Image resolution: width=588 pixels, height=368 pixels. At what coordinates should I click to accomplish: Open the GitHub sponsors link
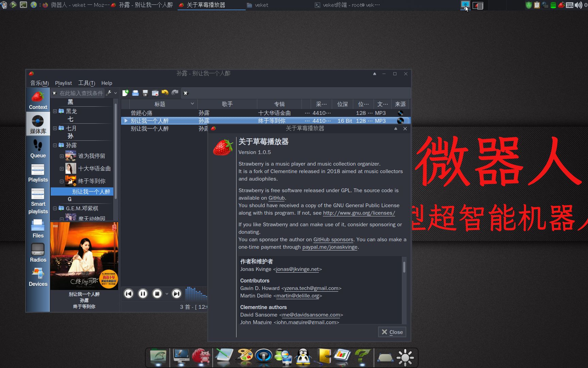point(333,240)
